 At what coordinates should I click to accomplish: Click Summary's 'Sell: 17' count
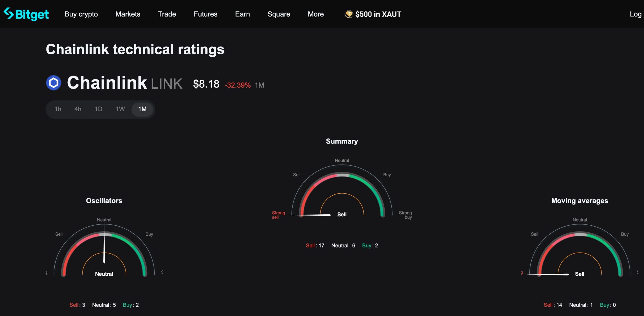tap(315, 245)
